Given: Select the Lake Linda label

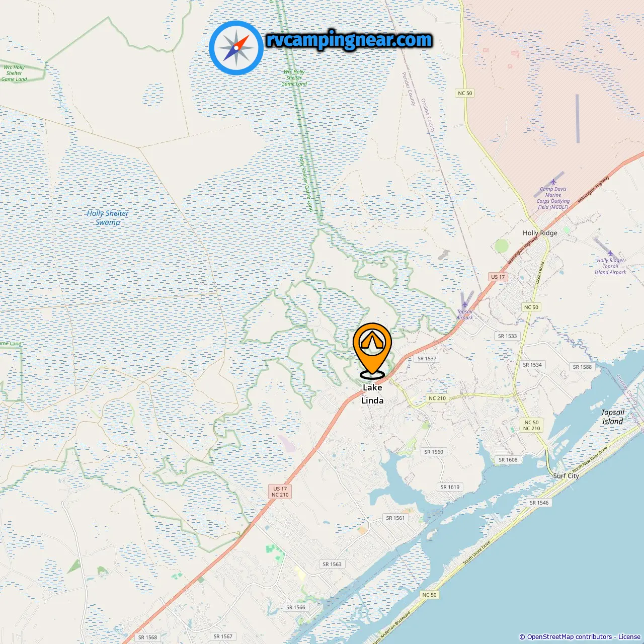Looking at the screenshot, I should coord(372,394).
